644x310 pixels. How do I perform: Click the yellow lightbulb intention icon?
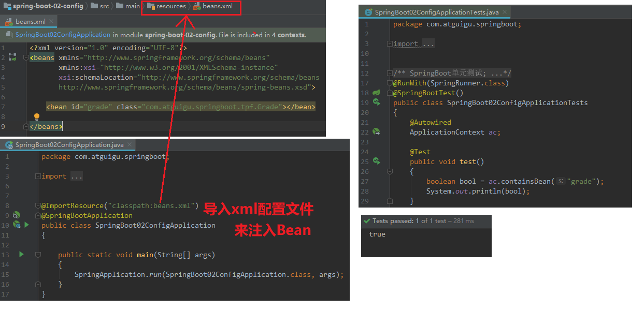(37, 117)
